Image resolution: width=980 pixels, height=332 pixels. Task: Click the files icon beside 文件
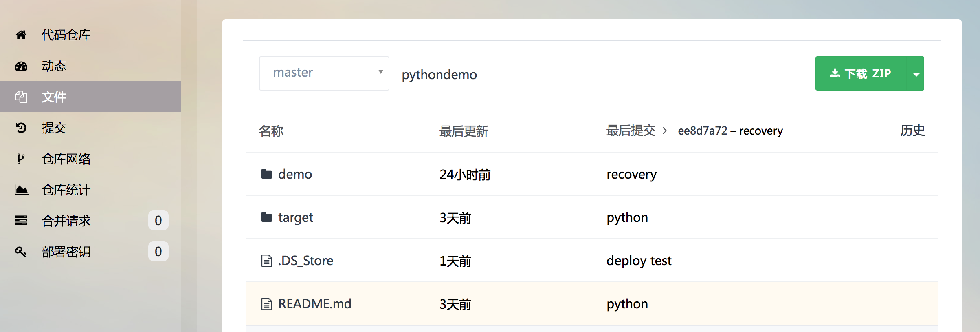(21, 97)
